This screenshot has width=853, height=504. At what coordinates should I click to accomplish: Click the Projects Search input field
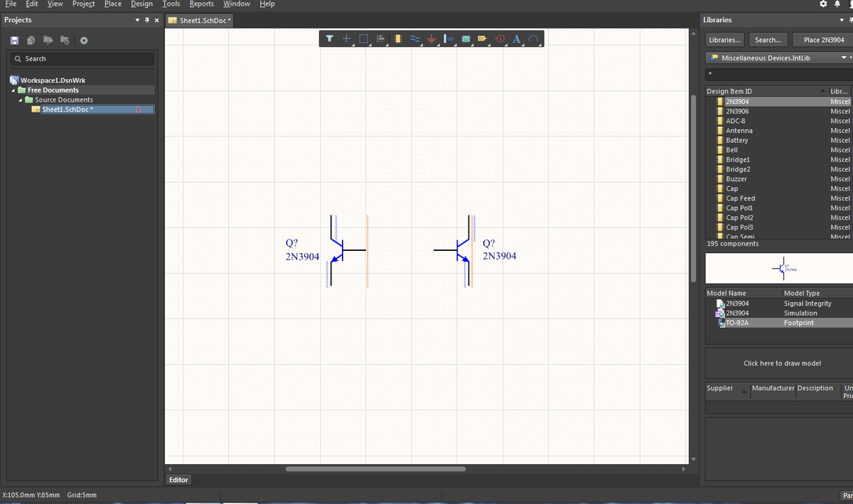(x=82, y=59)
